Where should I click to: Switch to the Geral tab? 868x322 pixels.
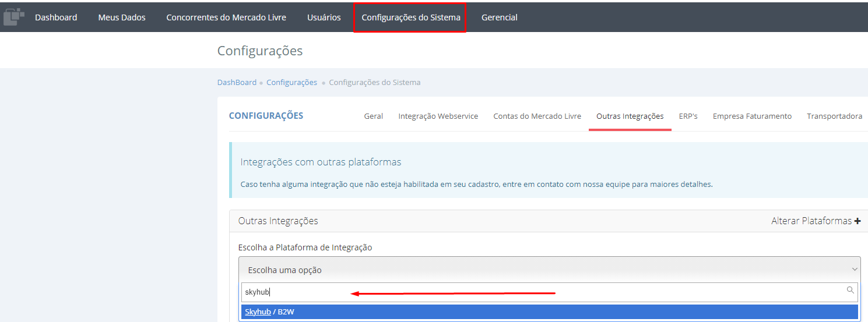374,116
